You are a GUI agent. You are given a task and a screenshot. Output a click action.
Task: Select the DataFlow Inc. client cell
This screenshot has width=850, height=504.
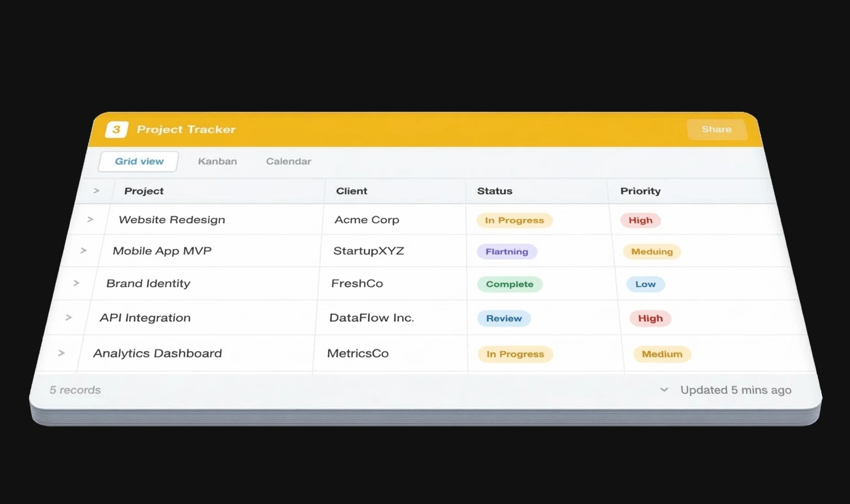[x=371, y=318]
